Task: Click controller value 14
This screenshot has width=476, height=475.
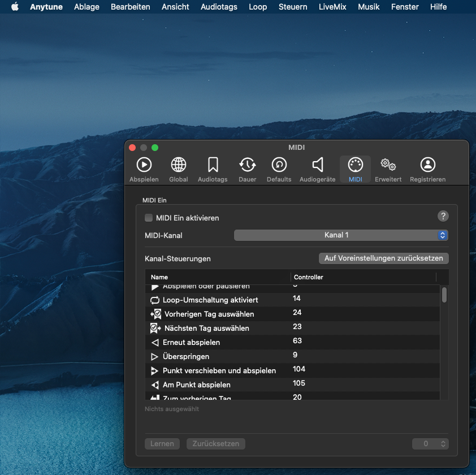Action: [x=297, y=299]
